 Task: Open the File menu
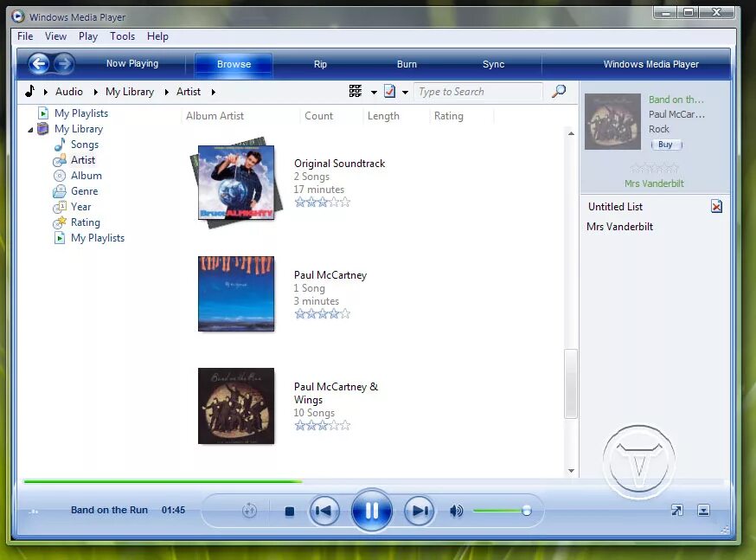point(25,36)
